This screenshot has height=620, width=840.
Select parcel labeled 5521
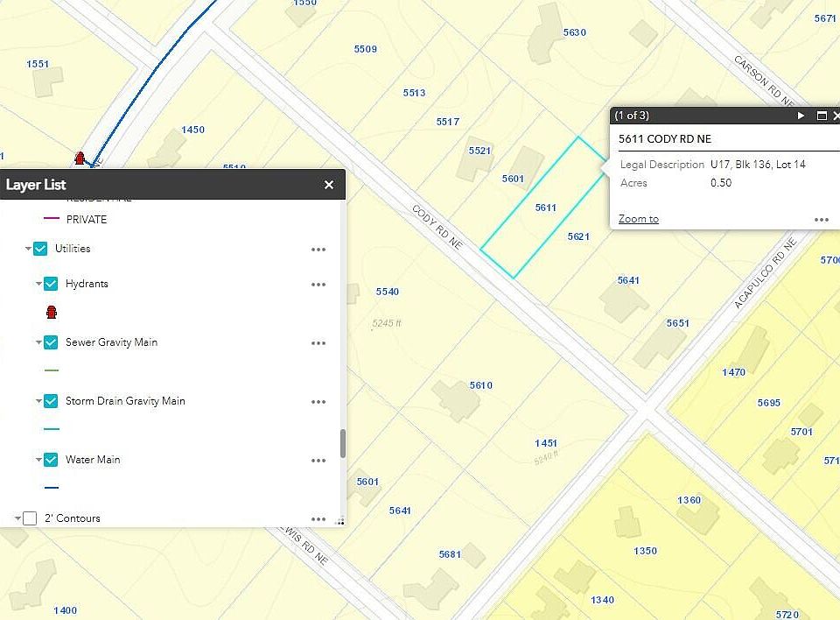480,151
